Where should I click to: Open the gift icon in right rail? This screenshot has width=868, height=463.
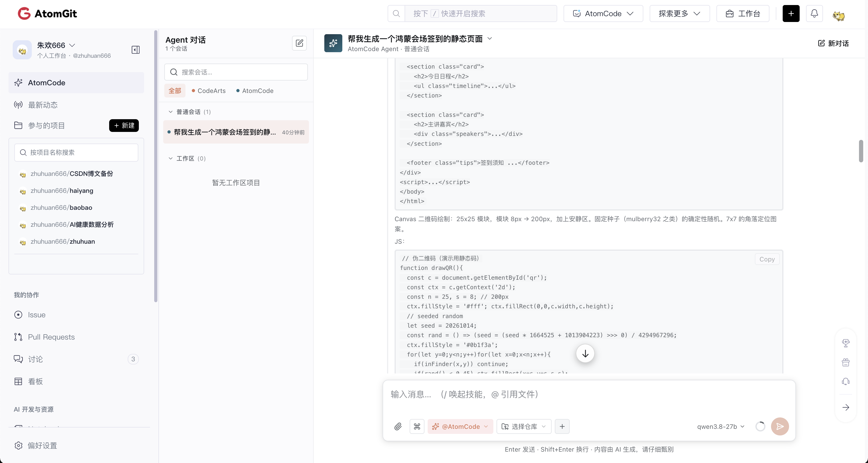click(845, 362)
